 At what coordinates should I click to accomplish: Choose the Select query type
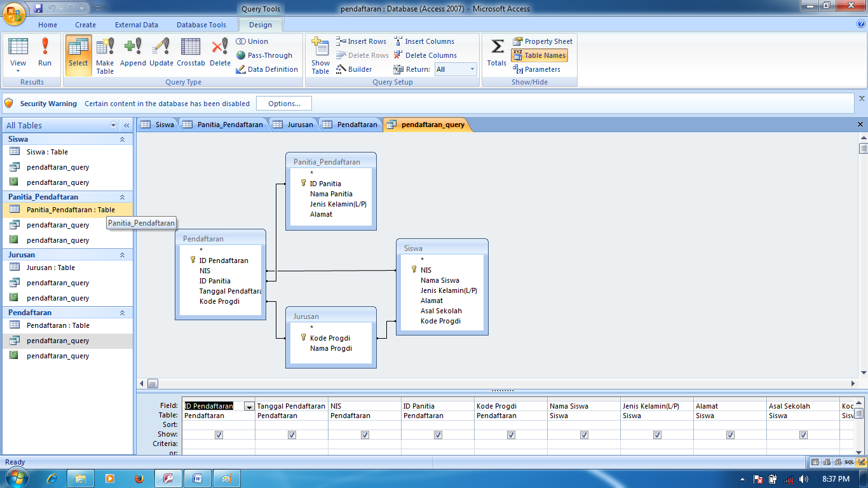click(x=78, y=55)
